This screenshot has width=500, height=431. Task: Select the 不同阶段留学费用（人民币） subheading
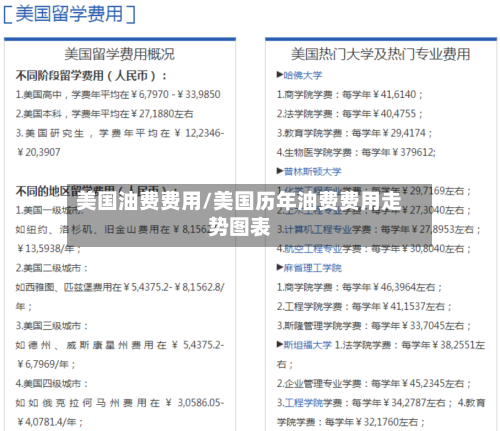click(91, 76)
